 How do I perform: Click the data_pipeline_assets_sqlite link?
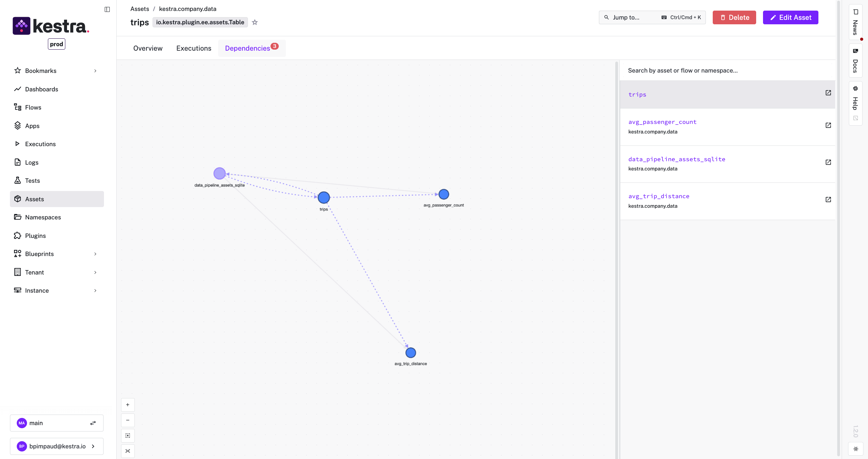pyautogui.click(x=676, y=159)
